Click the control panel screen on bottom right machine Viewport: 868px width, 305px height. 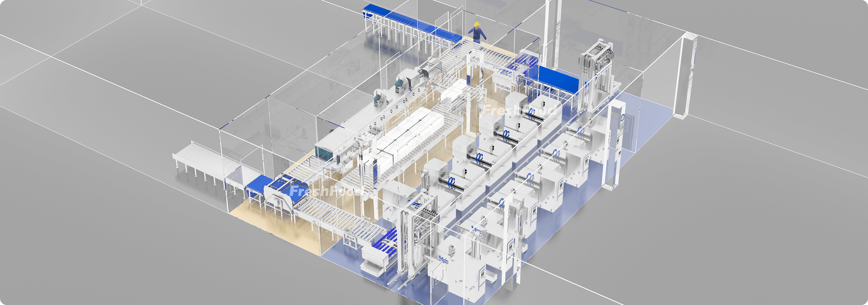click(482, 274)
